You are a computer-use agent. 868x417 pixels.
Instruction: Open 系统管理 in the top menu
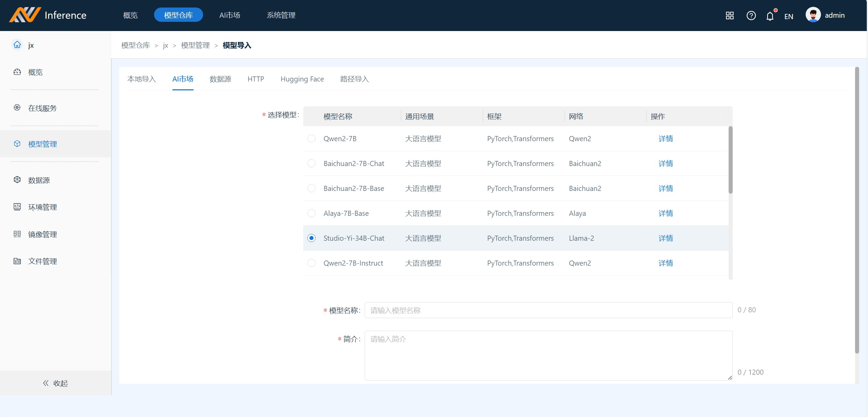click(281, 15)
